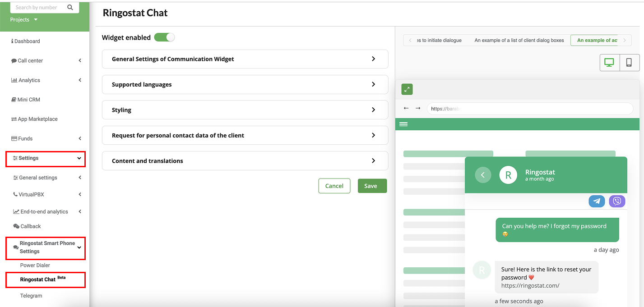
Task: Click the Cancel button
Action: point(334,186)
